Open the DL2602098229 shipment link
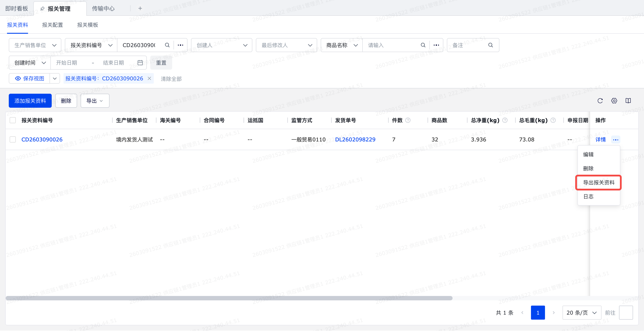Viewport: 644px width, 331px height. (x=355, y=139)
